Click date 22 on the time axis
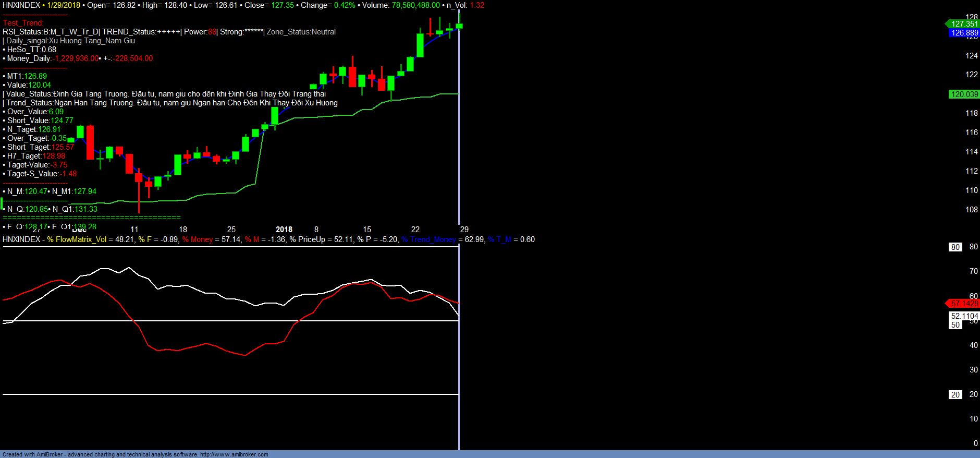 pos(415,230)
